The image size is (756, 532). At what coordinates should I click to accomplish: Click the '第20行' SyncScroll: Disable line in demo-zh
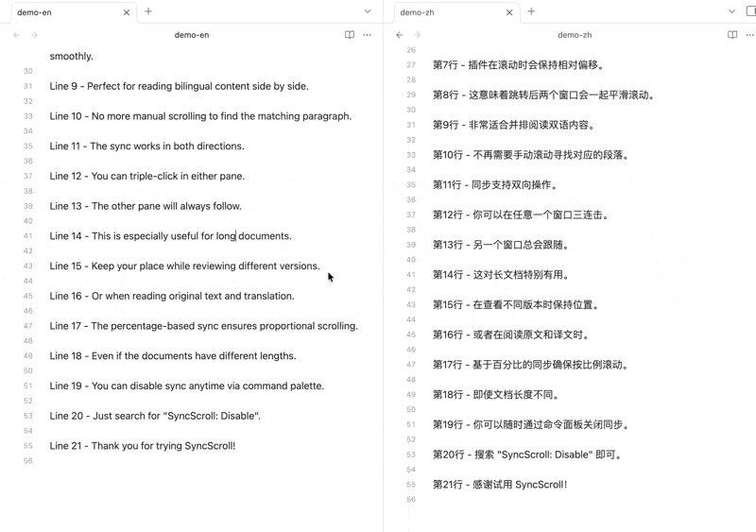(x=528, y=455)
